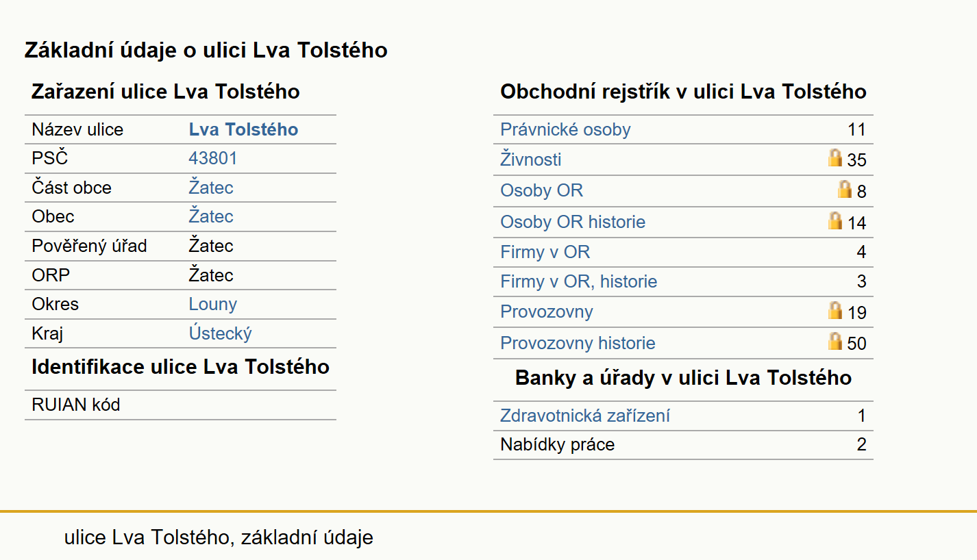977x560 pixels.
Task: Click the lock icon in Osoby OR historie row
Action: click(834, 220)
